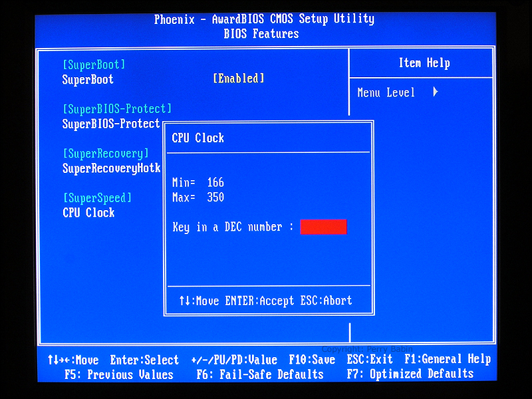This screenshot has height=399, width=532.
Task: Click the "Menu Level" label
Action: pyautogui.click(x=386, y=92)
